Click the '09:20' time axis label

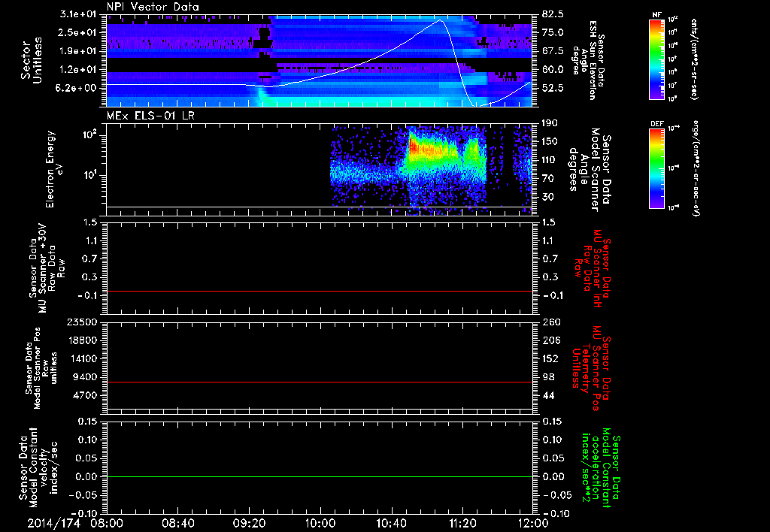coord(249,523)
